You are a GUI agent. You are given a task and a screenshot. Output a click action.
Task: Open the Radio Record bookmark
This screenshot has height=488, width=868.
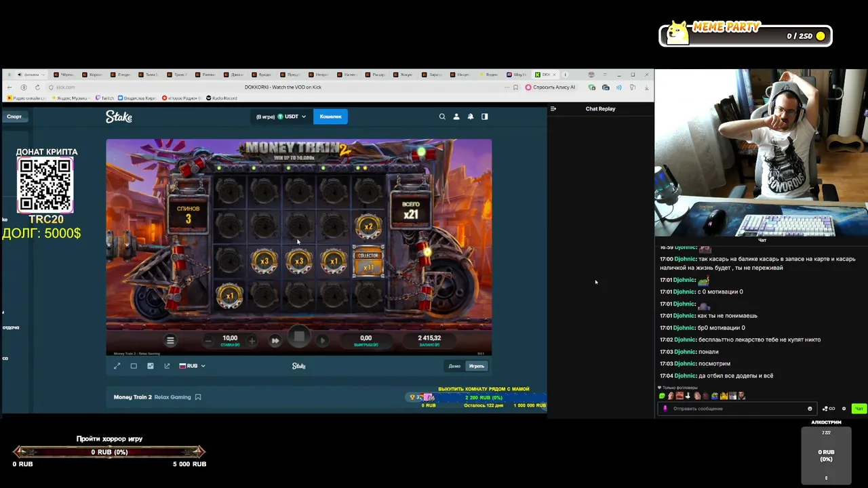(222, 98)
